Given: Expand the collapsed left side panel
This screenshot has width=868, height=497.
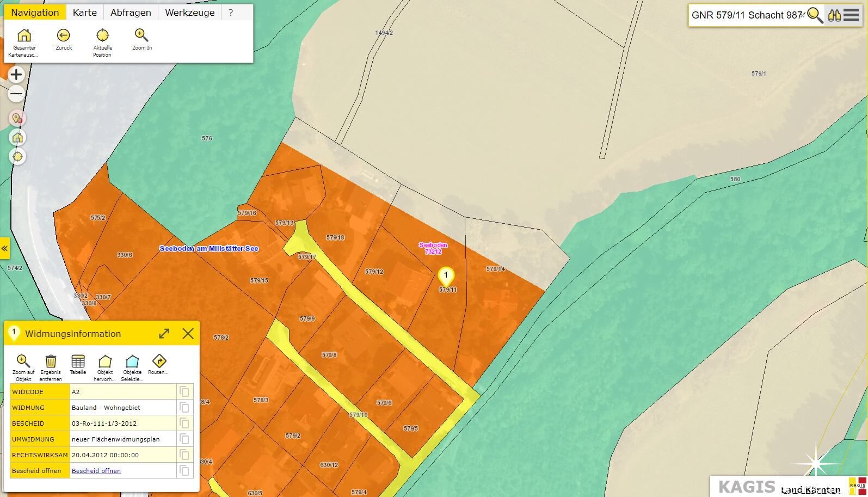Looking at the screenshot, I should (x=4, y=249).
